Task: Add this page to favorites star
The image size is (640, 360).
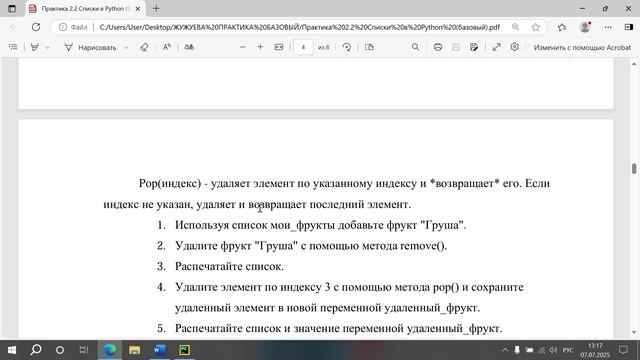Action: coord(536,27)
